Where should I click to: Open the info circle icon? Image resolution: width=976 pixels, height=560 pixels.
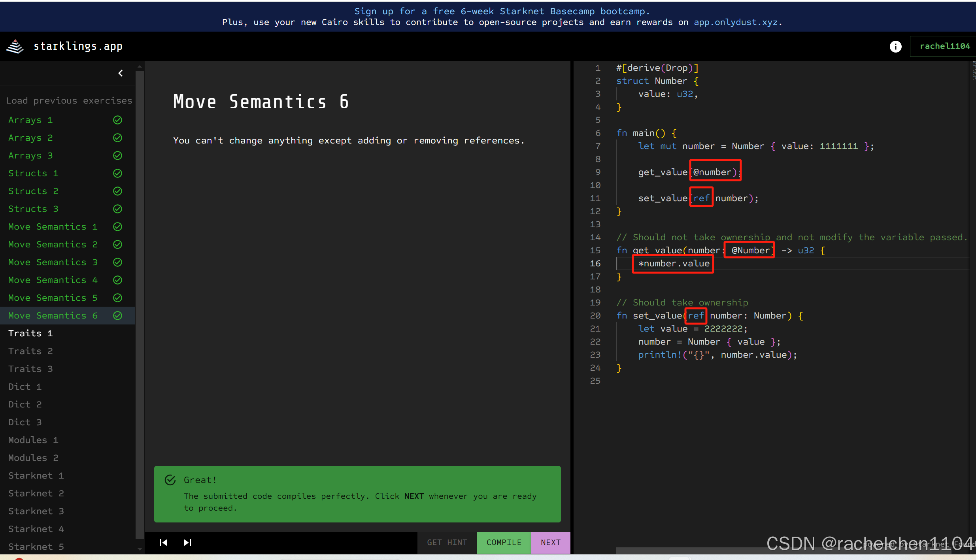(x=895, y=47)
